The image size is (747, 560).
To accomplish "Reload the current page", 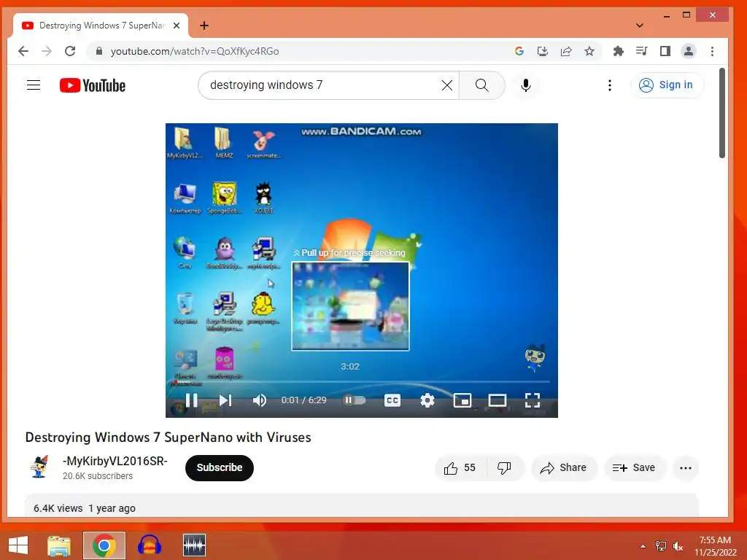I will pyautogui.click(x=70, y=51).
